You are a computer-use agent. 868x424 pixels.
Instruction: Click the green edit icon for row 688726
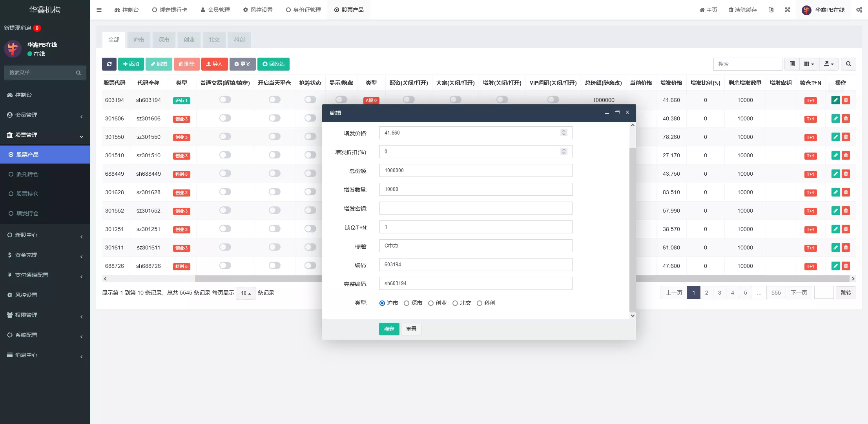[835, 266]
